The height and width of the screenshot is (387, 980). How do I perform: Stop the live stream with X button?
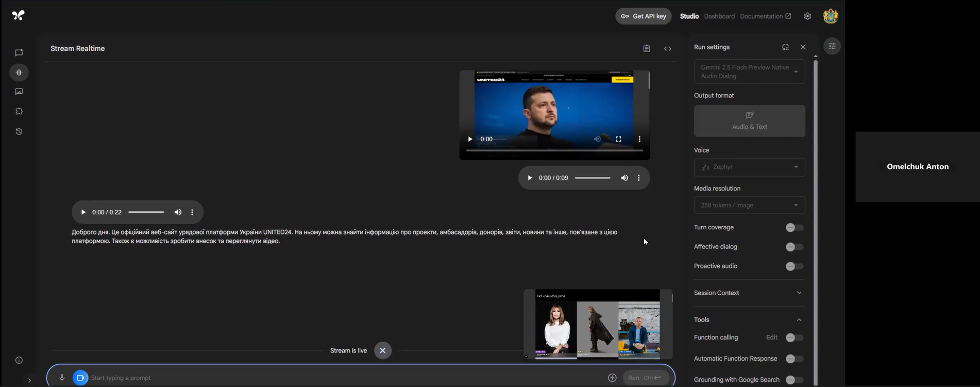382,350
